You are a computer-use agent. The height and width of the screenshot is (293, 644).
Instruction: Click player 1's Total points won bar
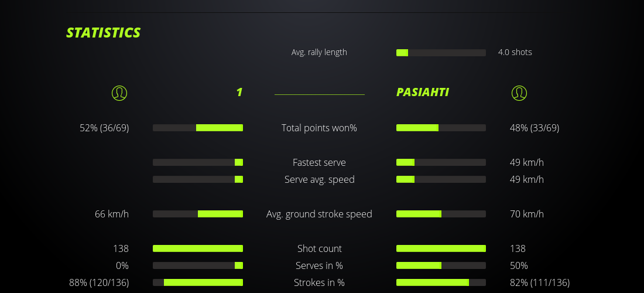[198, 128]
